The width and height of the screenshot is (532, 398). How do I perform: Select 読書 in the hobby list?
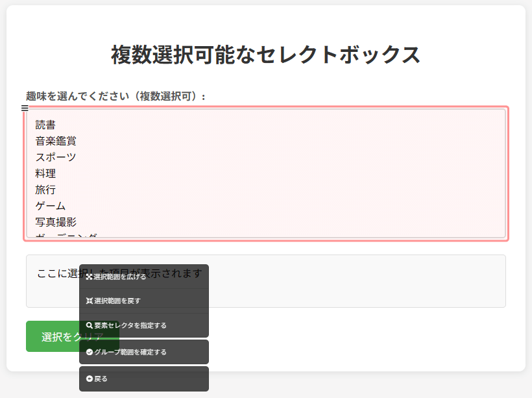(x=45, y=125)
